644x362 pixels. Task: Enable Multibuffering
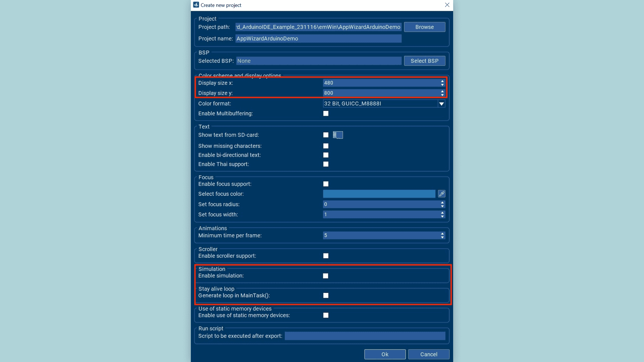coord(326,113)
